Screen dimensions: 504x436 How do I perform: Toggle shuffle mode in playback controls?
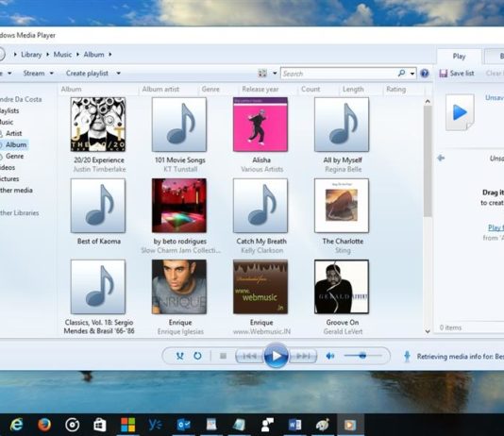click(x=180, y=356)
